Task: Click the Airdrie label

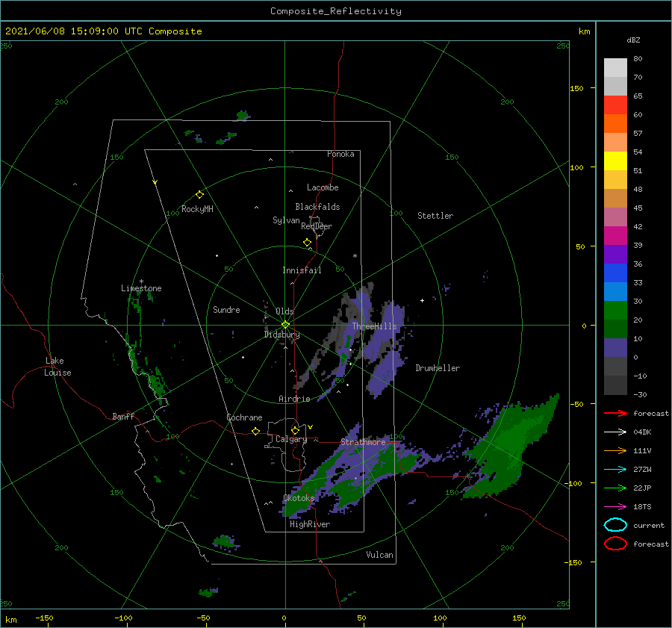Action: [x=294, y=399]
